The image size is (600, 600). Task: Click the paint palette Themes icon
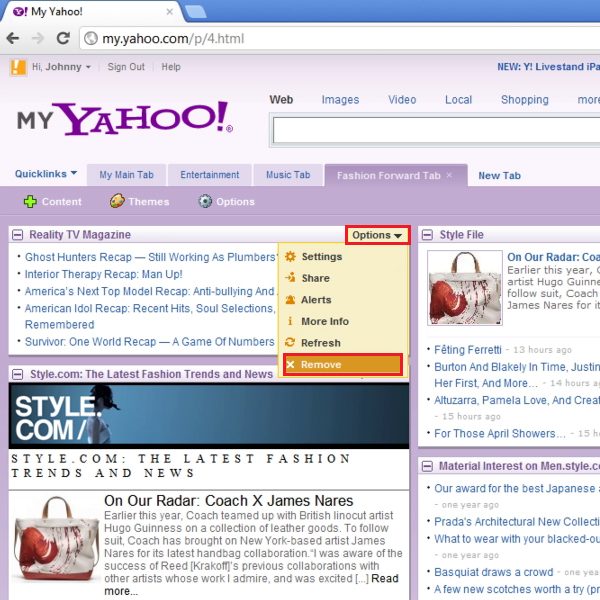coord(117,201)
